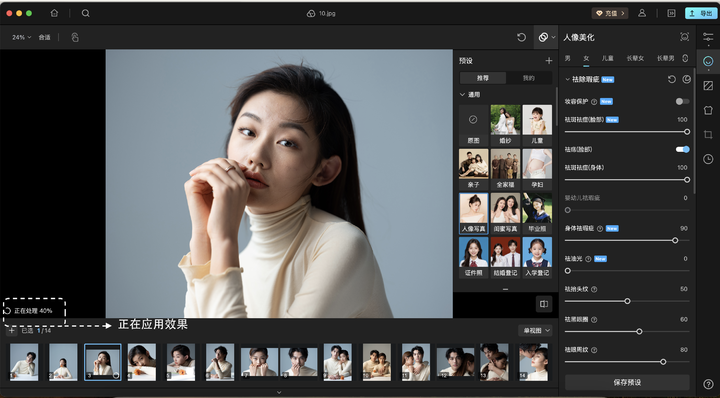The image size is (720, 398).
Task: Open the 24% zoom level dropdown
Action: coord(22,37)
